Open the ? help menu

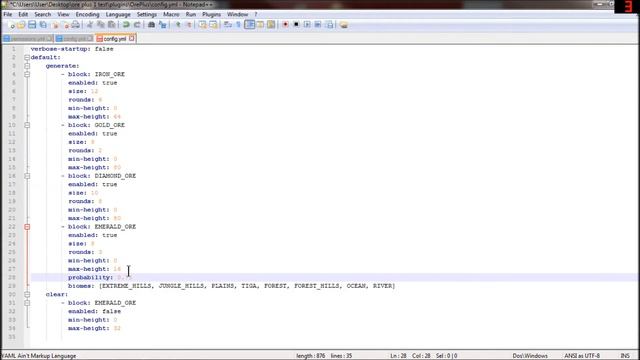pyautogui.click(x=256, y=14)
